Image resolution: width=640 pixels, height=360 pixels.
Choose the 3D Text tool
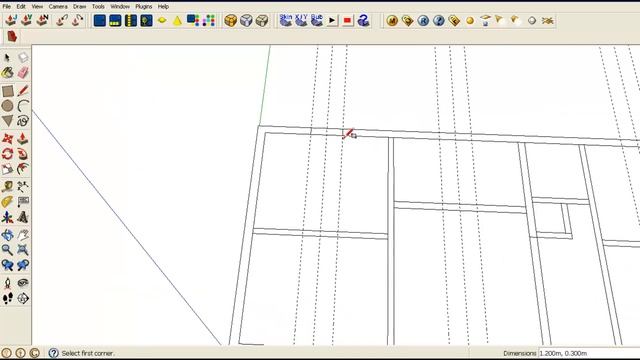23,217
